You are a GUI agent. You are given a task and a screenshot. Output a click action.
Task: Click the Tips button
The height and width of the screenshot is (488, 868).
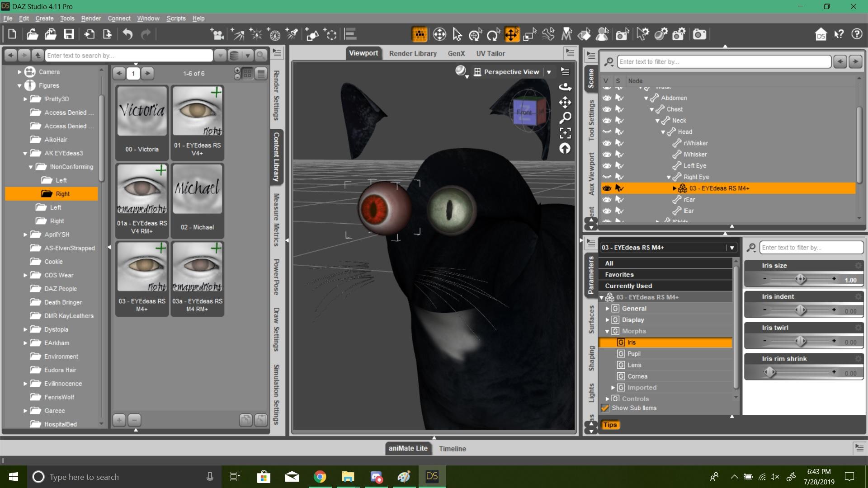tap(610, 425)
